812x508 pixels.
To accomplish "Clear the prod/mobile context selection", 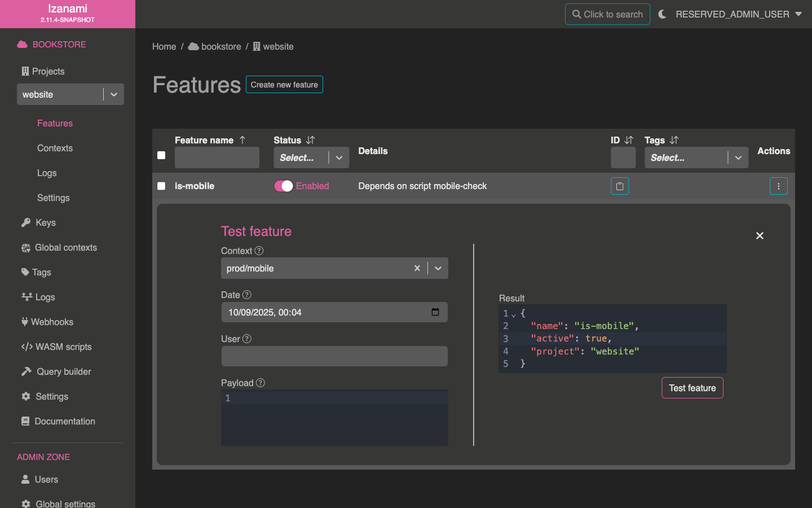I will click(417, 268).
